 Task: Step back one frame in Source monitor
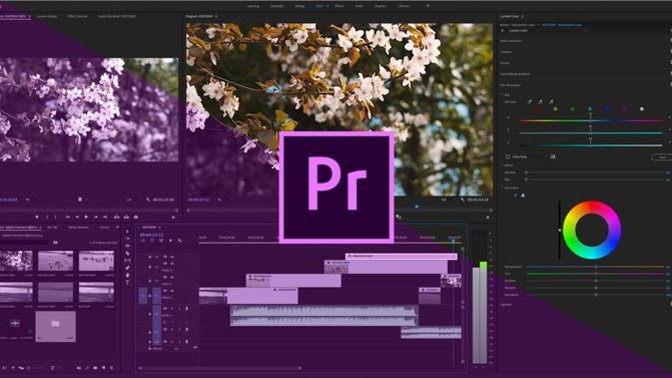[x=77, y=217]
